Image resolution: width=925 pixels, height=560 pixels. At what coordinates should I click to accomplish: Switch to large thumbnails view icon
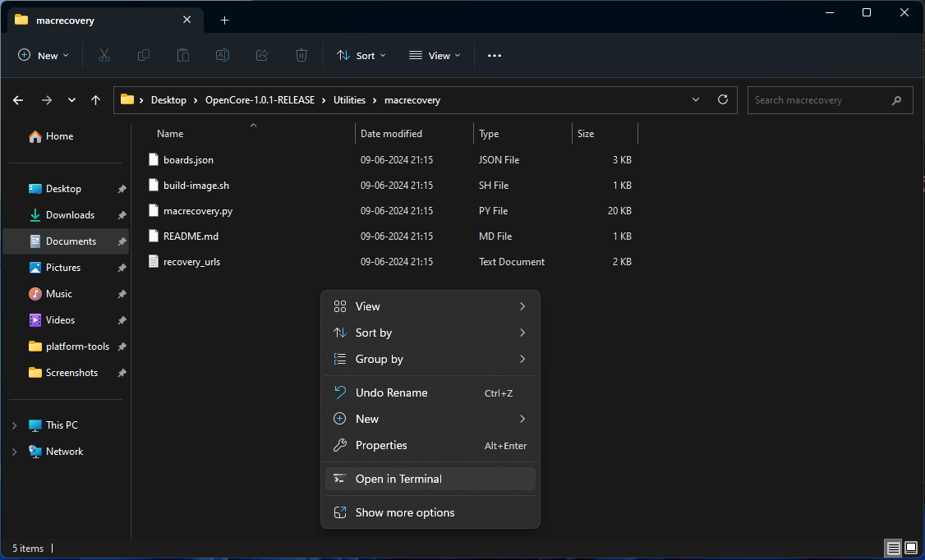click(x=911, y=548)
